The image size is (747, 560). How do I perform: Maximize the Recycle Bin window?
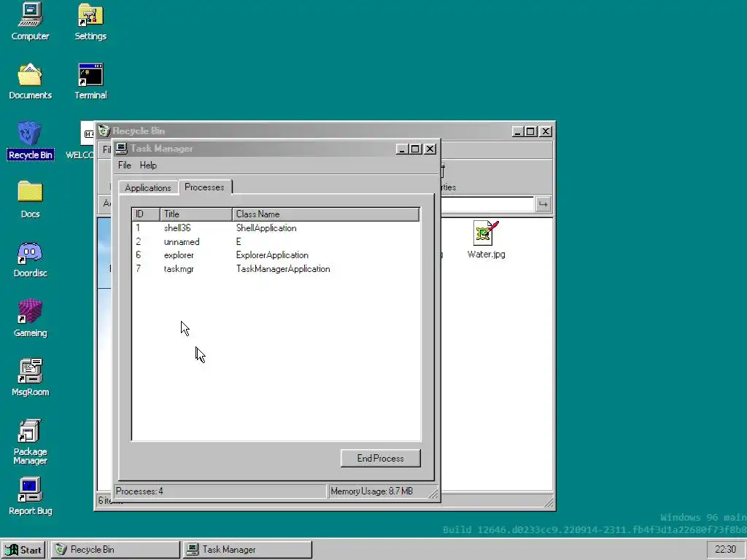(x=531, y=131)
